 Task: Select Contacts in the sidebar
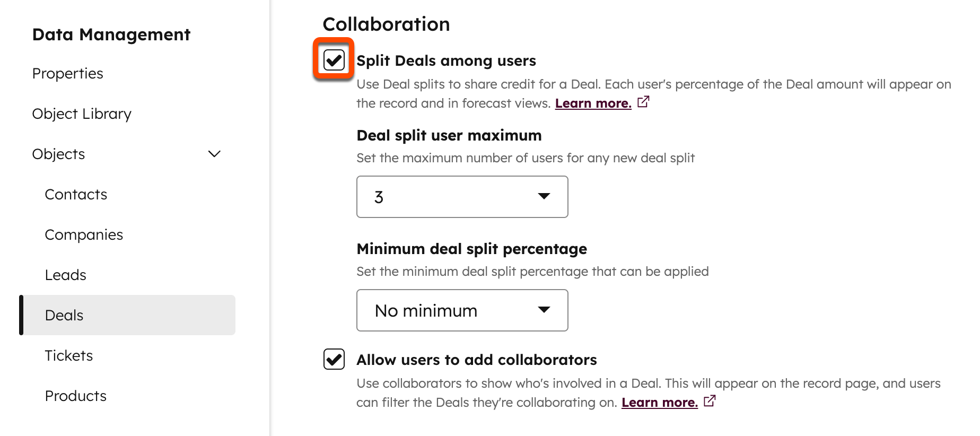pyautogui.click(x=76, y=194)
